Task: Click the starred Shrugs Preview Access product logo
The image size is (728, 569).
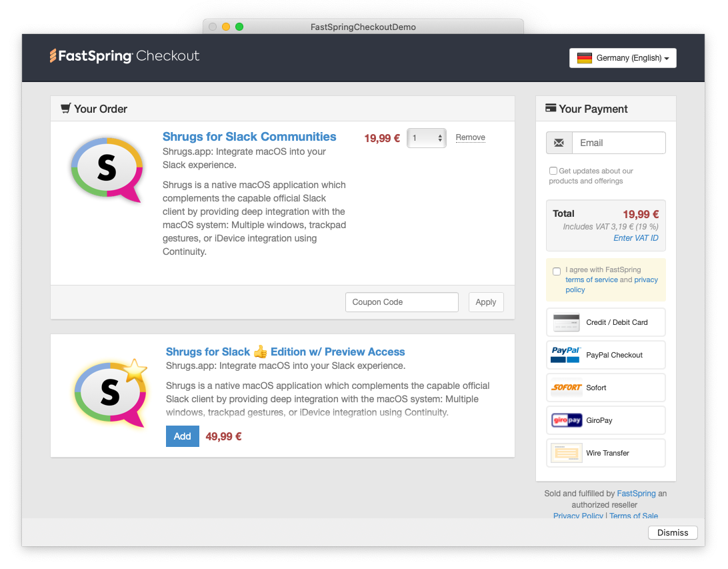Action: tap(111, 392)
